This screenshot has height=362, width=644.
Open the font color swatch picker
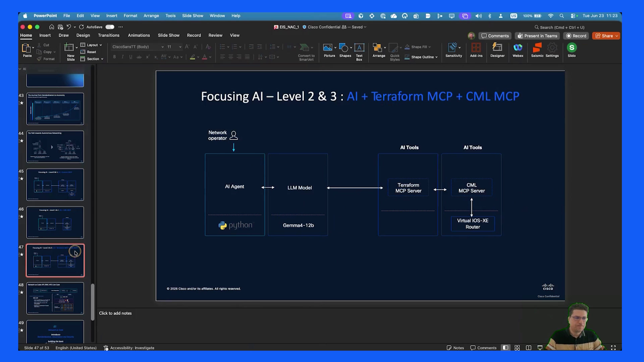click(210, 57)
